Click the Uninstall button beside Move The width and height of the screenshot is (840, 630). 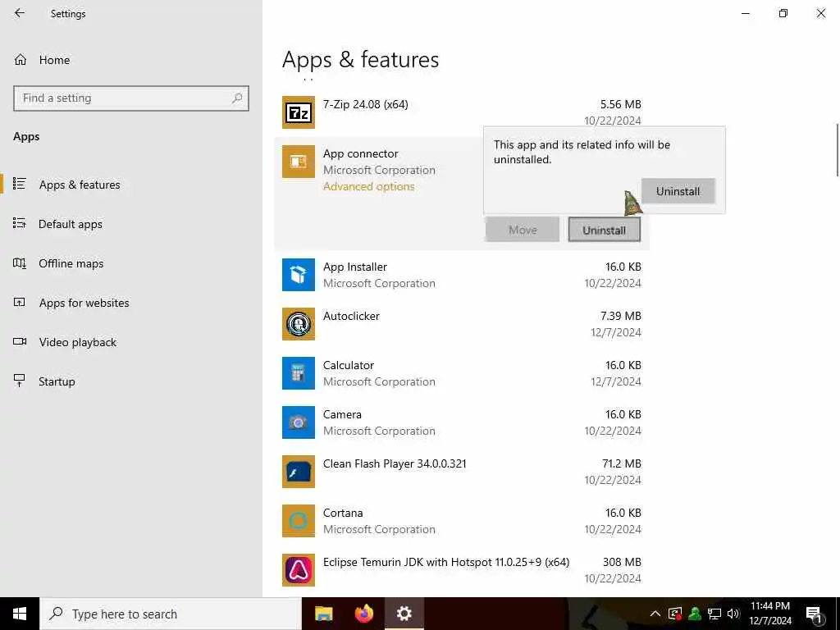pos(605,230)
